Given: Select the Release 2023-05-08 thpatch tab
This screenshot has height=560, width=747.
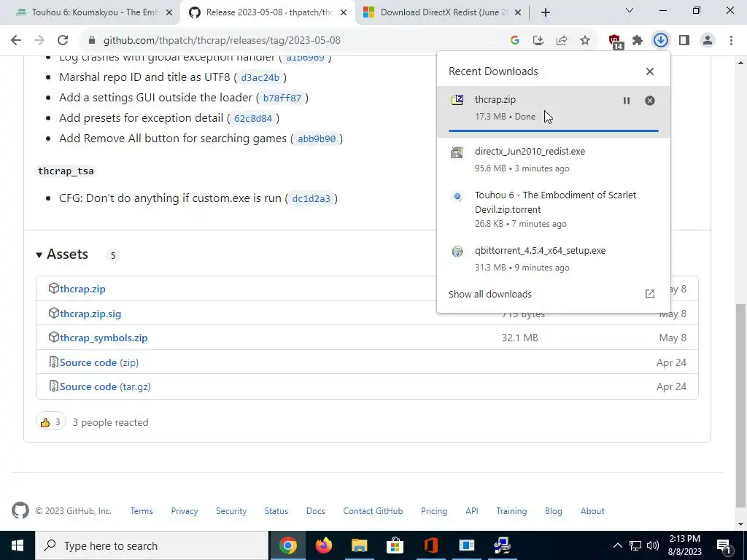Looking at the screenshot, I should click(268, 12).
